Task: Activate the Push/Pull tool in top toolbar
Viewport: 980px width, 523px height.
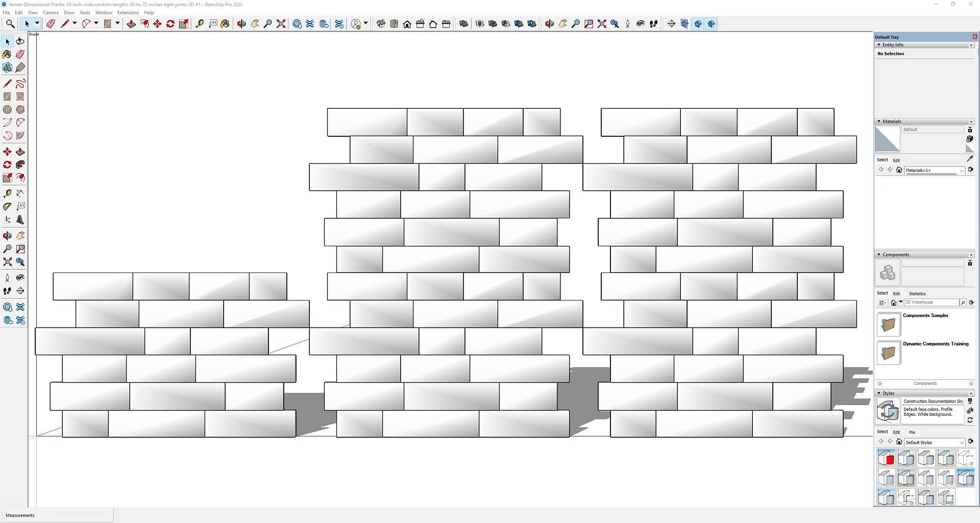Action: (x=131, y=24)
